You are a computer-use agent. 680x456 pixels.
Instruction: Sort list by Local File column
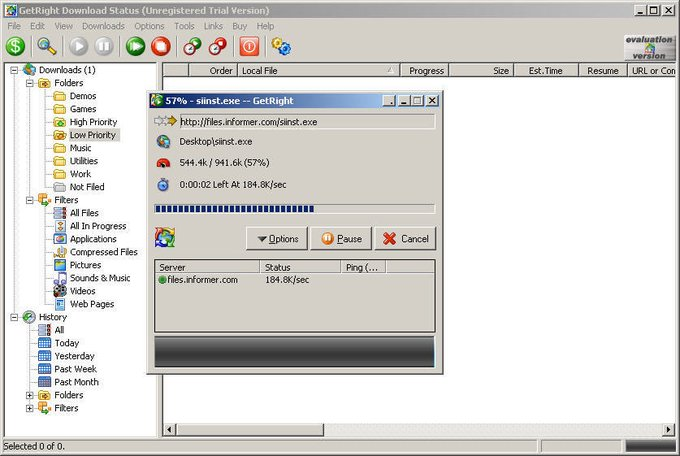[318, 70]
